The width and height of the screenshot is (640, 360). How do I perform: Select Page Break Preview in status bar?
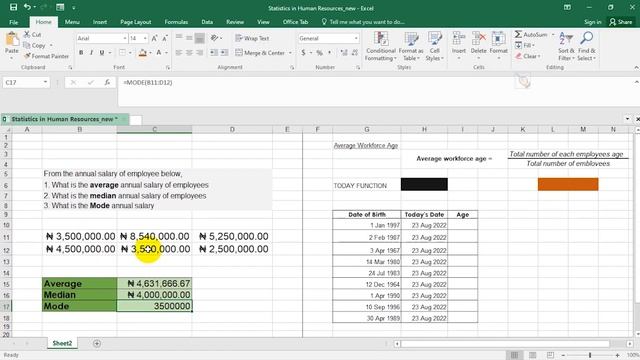(550, 355)
